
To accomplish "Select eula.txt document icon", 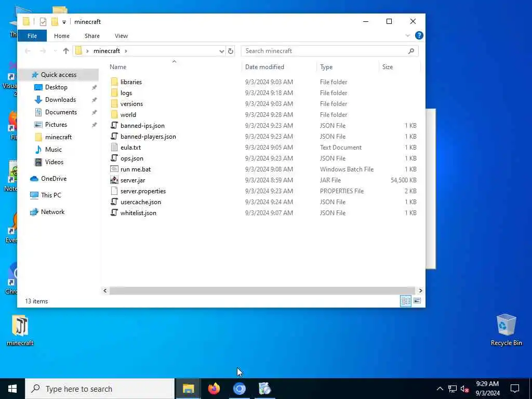I will pos(114,147).
